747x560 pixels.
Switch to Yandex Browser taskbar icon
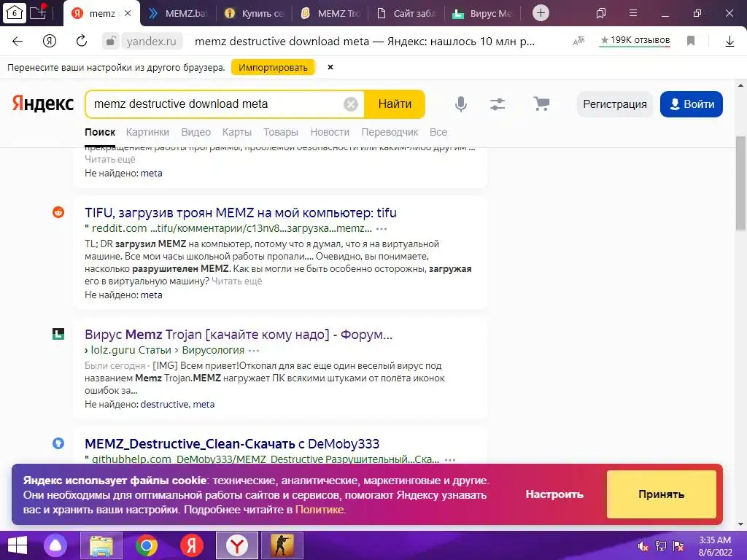tap(237, 545)
